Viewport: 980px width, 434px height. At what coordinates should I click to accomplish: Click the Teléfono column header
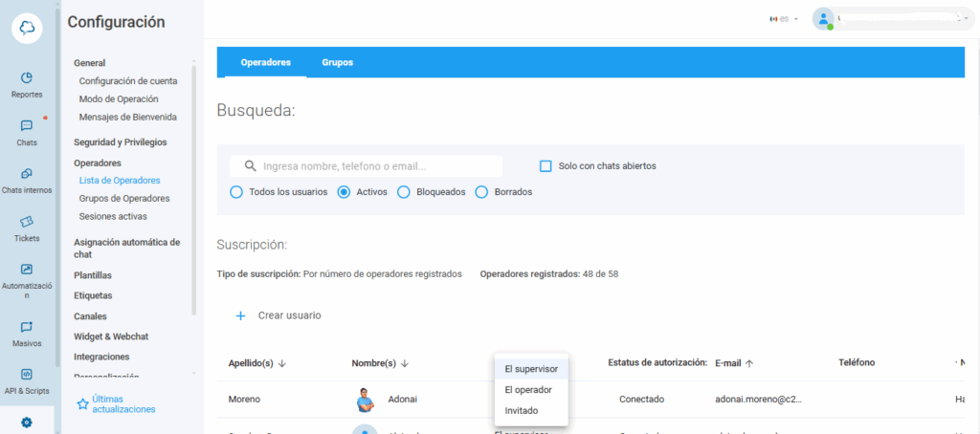(857, 363)
